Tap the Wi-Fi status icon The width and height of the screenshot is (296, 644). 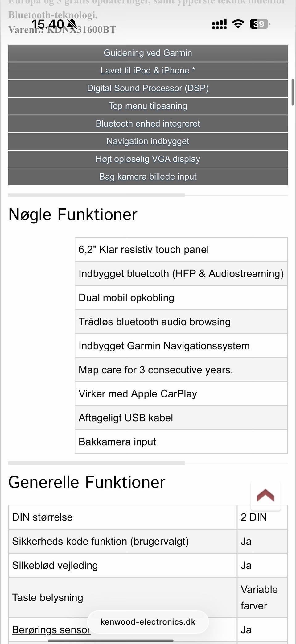[238, 24]
